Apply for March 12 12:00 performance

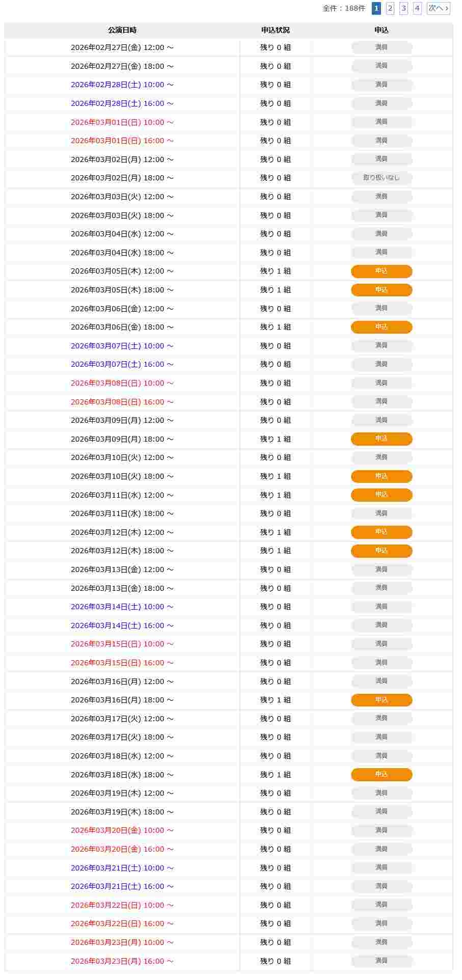click(x=382, y=532)
